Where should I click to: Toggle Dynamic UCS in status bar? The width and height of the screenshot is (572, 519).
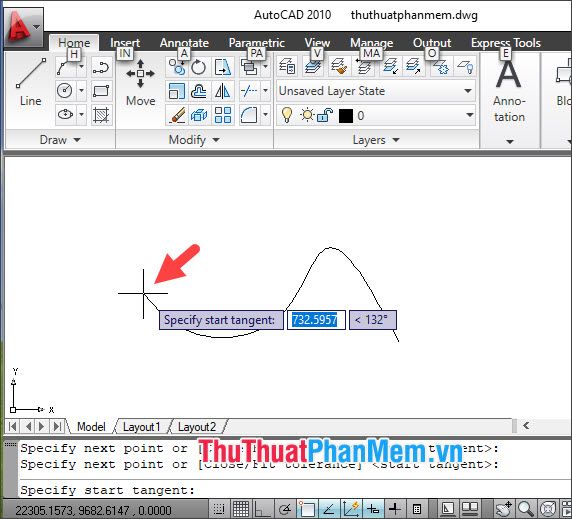tap(351, 509)
